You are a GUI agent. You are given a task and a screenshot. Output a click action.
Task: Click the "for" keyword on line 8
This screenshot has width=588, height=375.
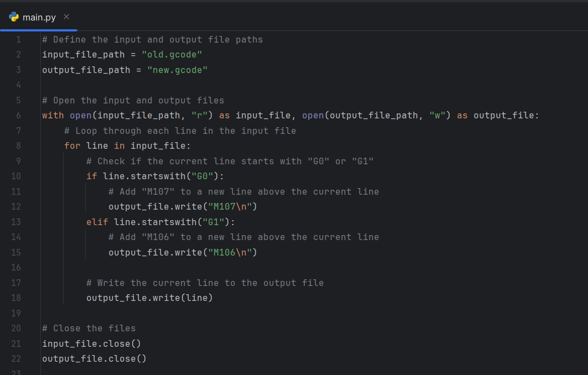click(x=72, y=146)
